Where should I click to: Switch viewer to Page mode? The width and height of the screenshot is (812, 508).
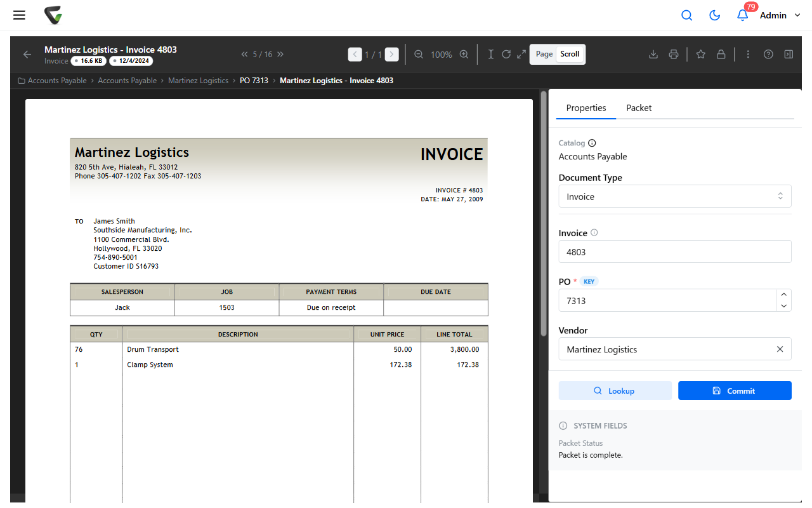[544, 54]
